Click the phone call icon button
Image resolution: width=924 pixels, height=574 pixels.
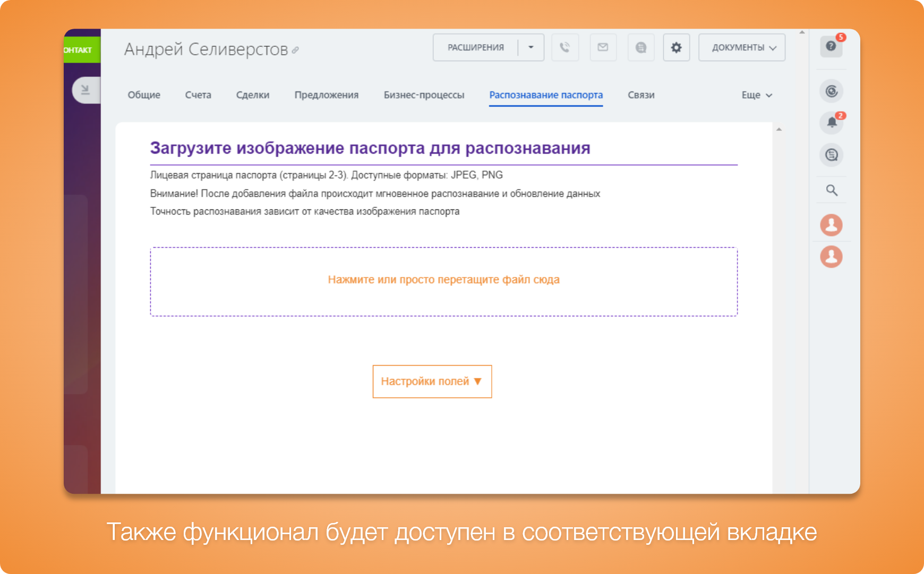point(564,47)
